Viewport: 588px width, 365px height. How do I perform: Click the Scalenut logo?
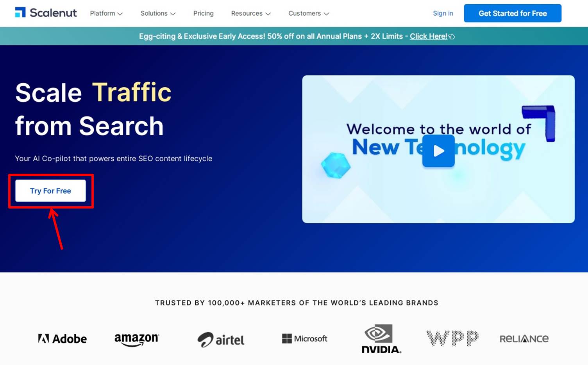(x=46, y=13)
